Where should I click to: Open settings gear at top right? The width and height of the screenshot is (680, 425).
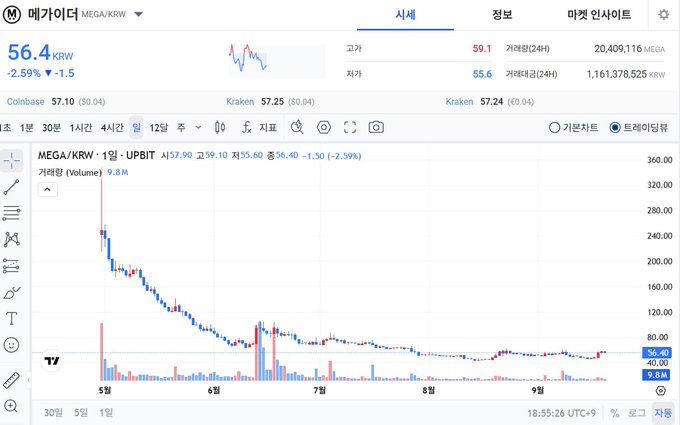664,14
